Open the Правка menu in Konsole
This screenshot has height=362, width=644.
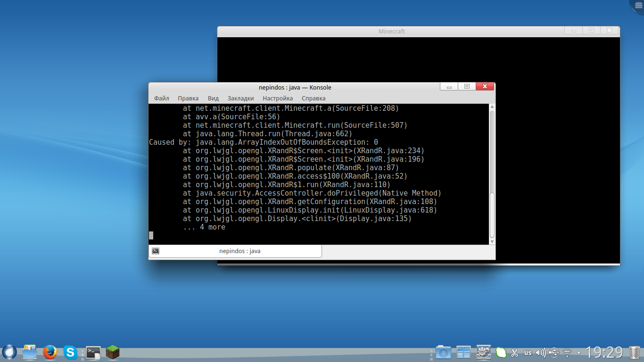tap(188, 99)
